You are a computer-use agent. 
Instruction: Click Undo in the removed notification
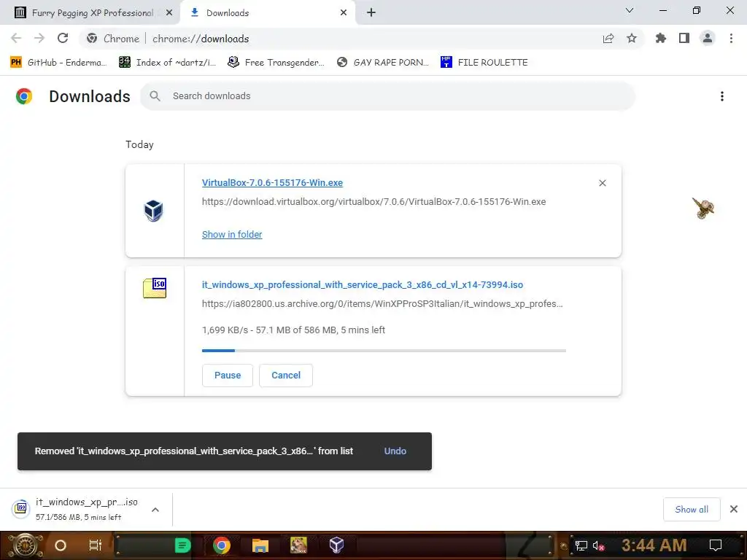point(395,451)
